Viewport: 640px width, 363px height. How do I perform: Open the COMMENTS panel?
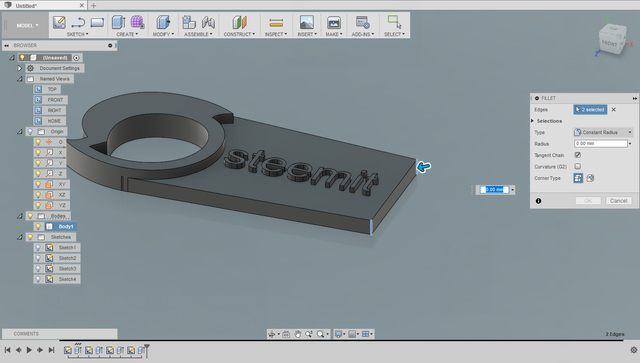coord(60,334)
